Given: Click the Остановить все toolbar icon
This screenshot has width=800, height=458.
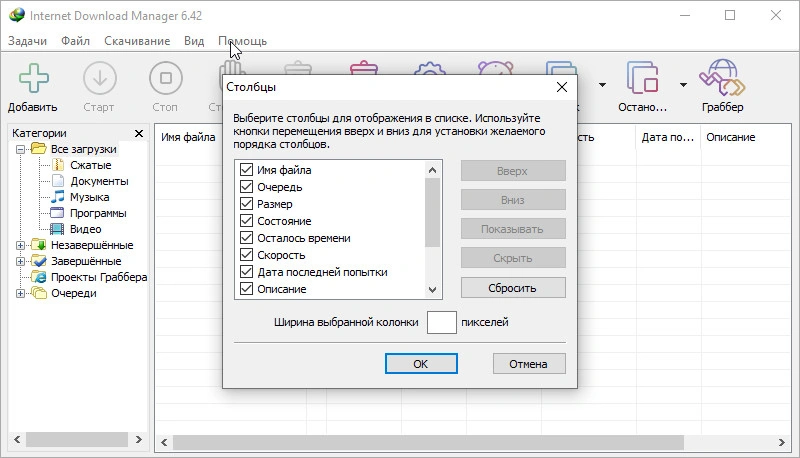Looking at the screenshot, I should 642,79.
